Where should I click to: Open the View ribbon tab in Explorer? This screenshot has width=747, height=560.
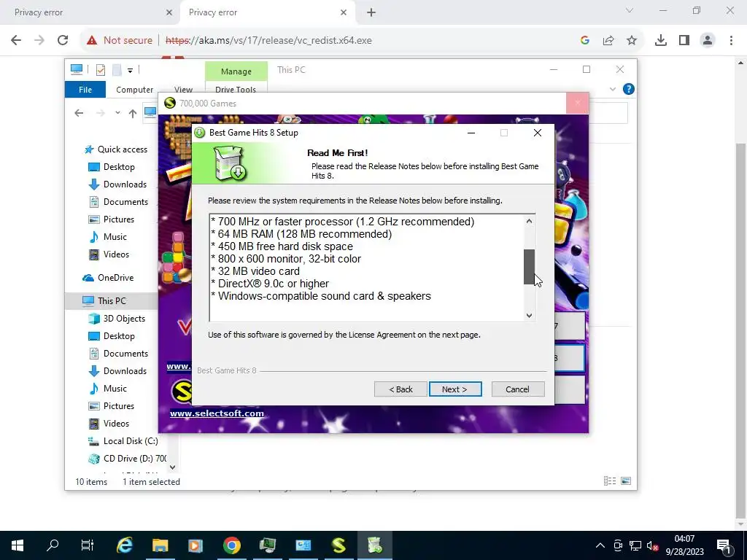point(183,90)
